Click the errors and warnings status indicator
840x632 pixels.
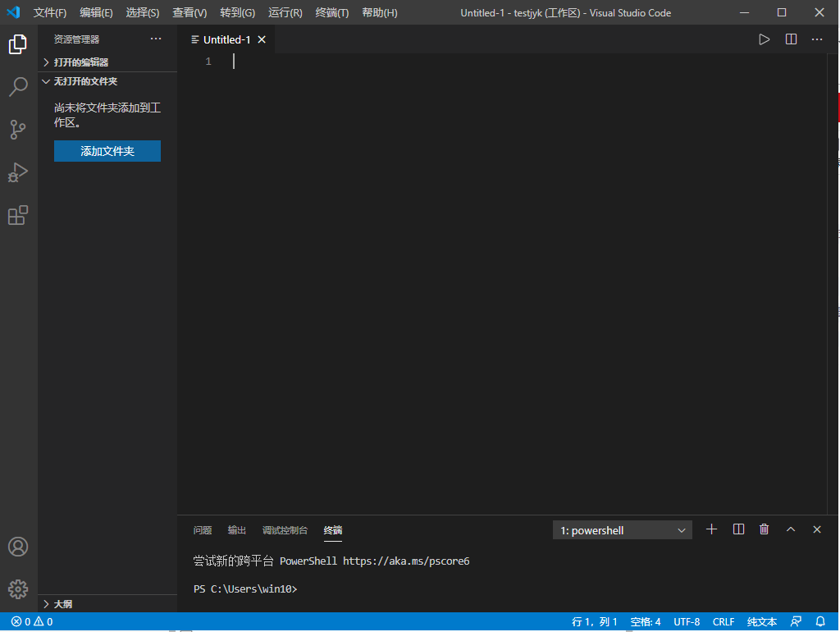click(32, 622)
